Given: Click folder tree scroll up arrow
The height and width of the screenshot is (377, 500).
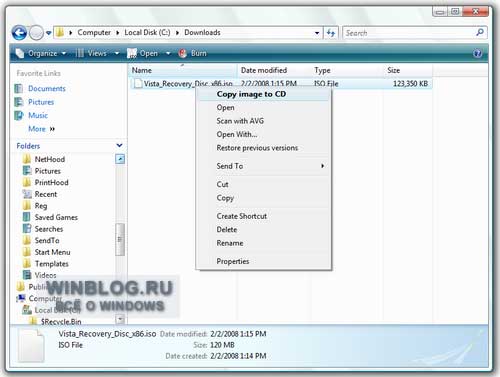Looking at the screenshot, I should coord(120,159).
